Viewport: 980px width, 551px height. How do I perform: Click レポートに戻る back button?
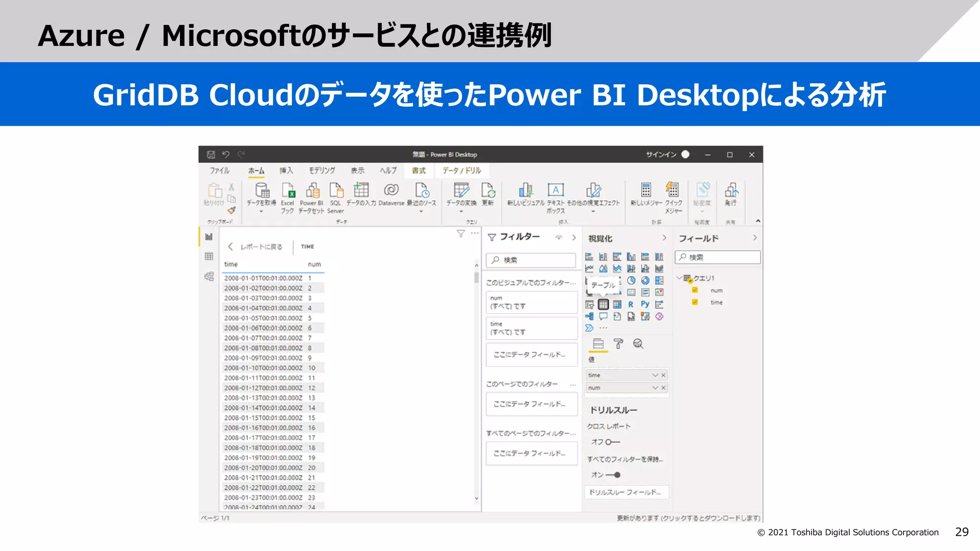pos(255,247)
